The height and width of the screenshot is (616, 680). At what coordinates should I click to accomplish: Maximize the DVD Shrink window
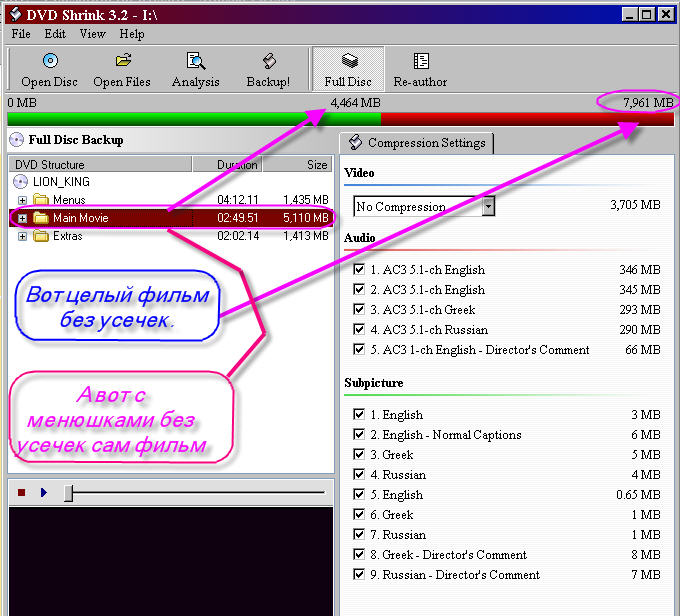pyautogui.click(x=646, y=14)
